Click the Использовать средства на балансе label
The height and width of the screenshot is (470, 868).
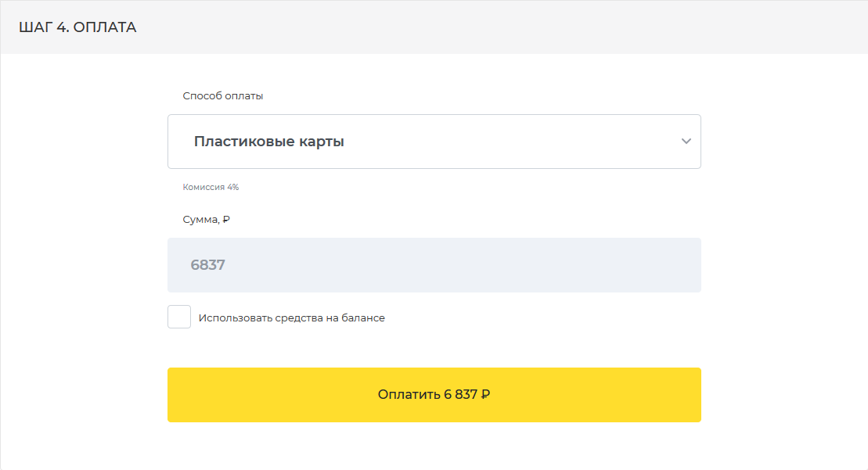291,318
